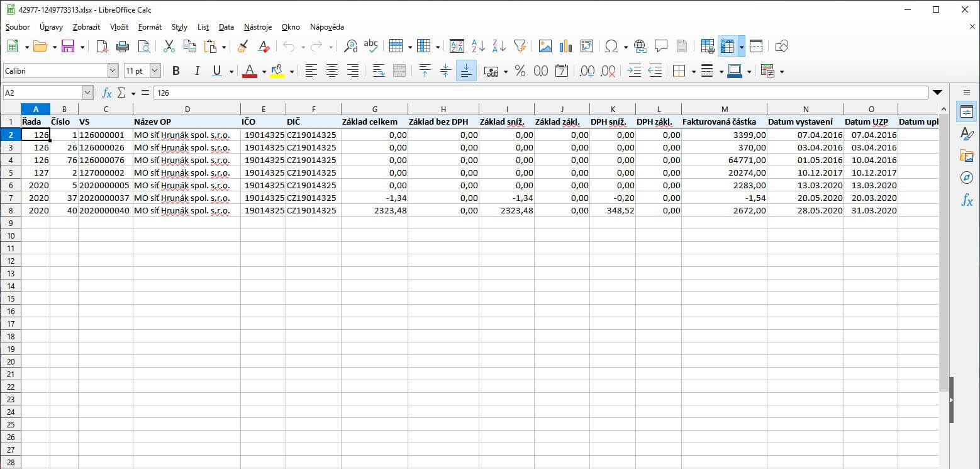The height and width of the screenshot is (469, 980).
Task: Click cell containing 64771,00
Action: (724, 160)
